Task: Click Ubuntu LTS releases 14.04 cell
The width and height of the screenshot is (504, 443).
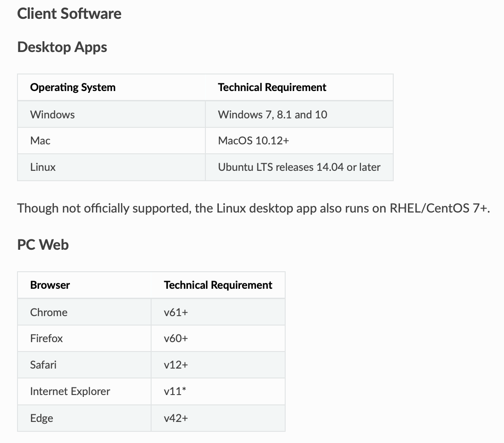Action: tap(299, 167)
